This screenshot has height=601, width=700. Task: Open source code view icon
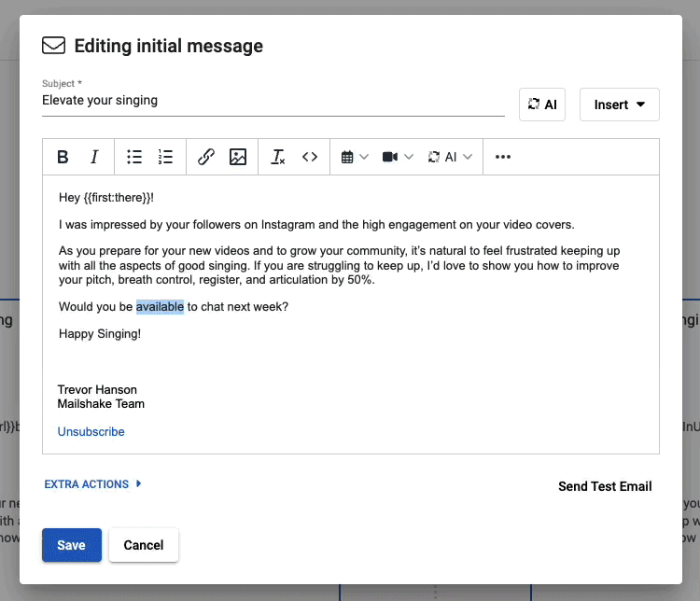pos(309,157)
